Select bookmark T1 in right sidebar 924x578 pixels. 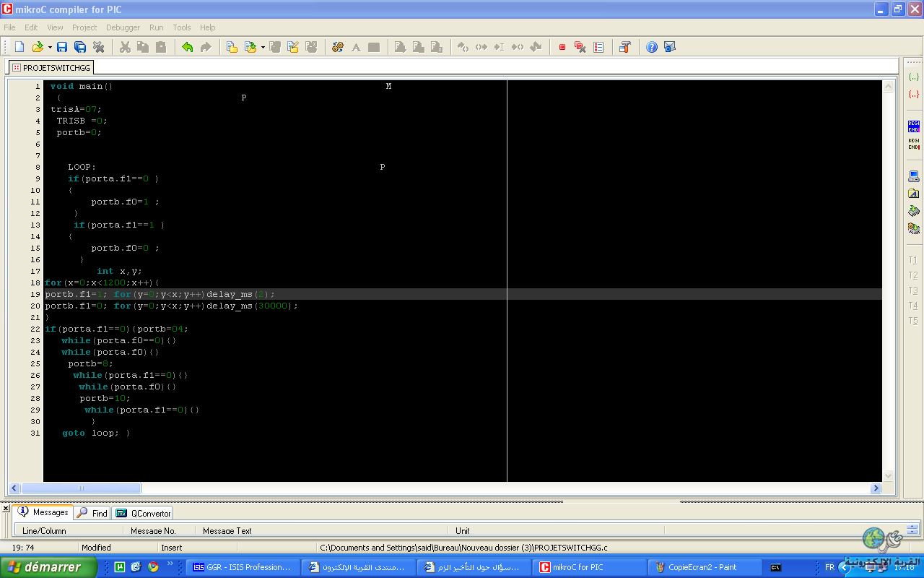tap(913, 260)
